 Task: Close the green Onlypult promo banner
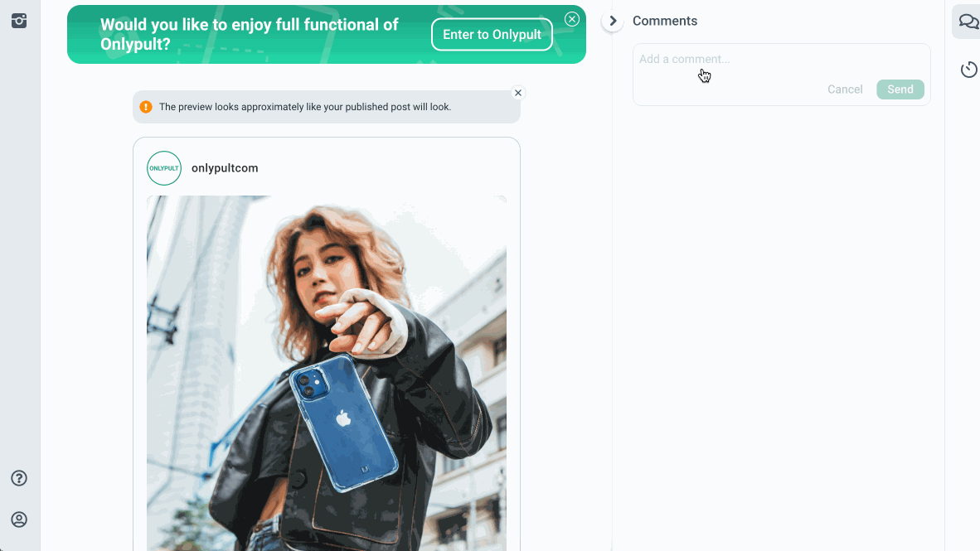(571, 19)
